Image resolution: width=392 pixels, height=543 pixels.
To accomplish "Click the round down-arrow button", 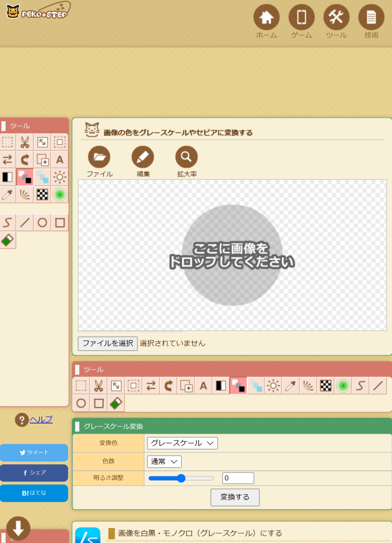I will pyautogui.click(x=19, y=528).
